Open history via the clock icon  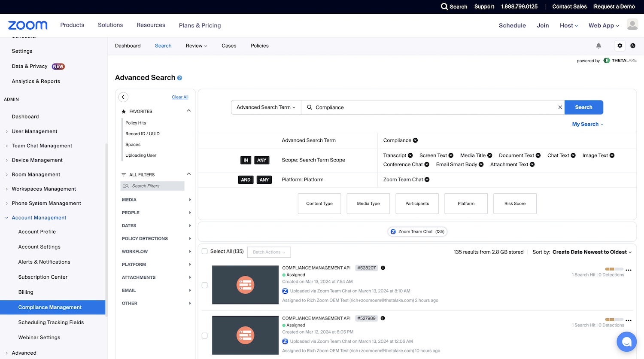(633, 46)
